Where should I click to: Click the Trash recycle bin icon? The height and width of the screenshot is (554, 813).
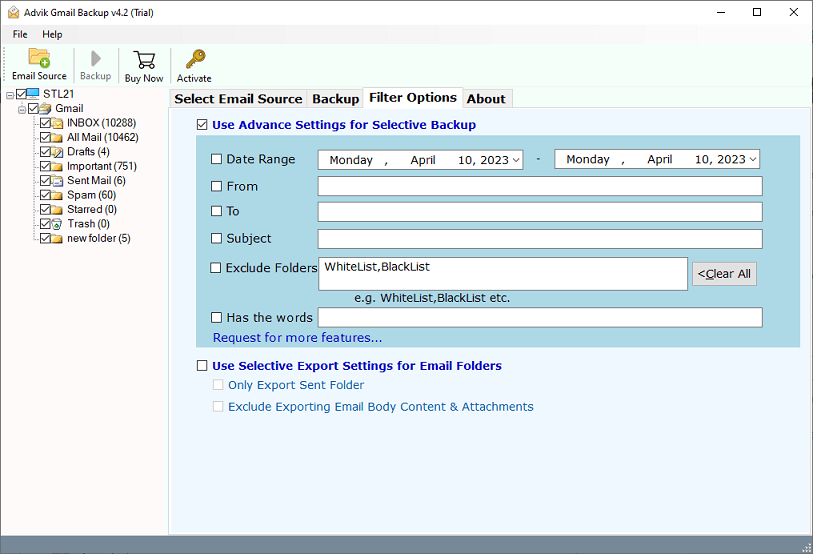[x=57, y=224]
